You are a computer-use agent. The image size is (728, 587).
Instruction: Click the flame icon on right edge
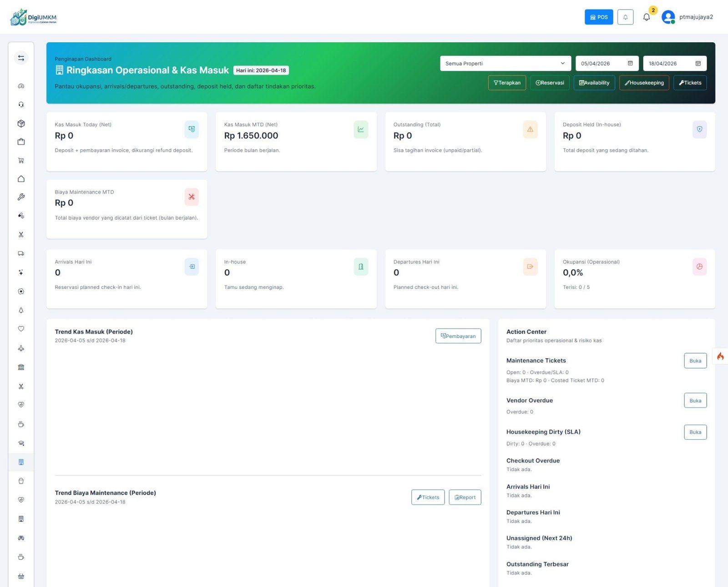point(720,356)
